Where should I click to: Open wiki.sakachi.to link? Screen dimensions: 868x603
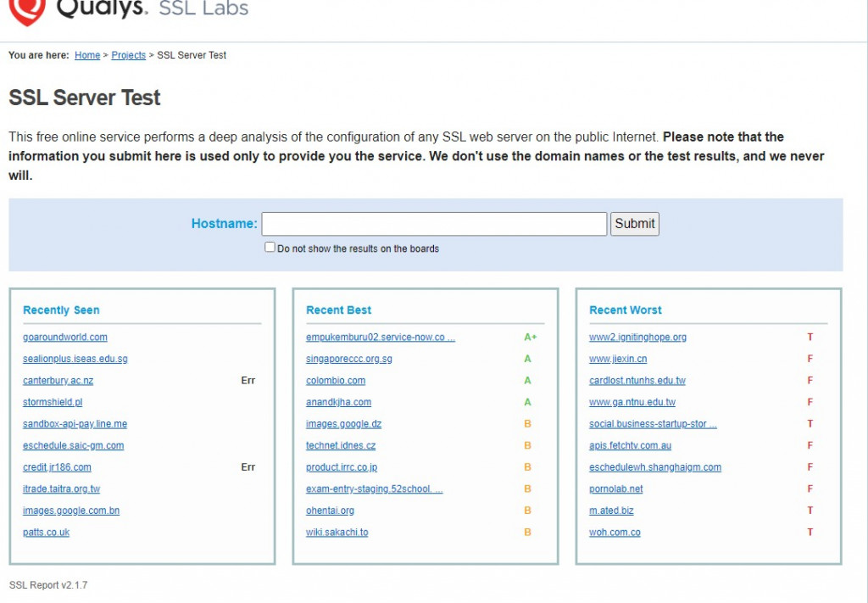tap(337, 532)
